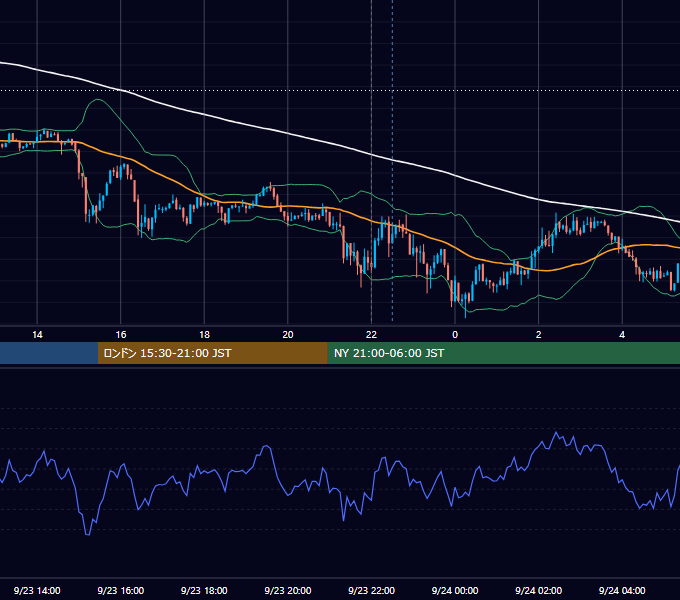
Task: Click the 9/23 16:00 time label
Action: [121, 590]
